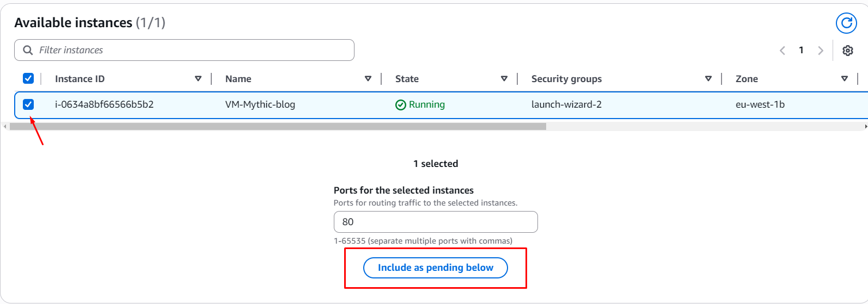Image resolution: width=868 pixels, height=304 pixels.
Task: Toggle the select all instances checkbox
Action: (x=28, y=79)
